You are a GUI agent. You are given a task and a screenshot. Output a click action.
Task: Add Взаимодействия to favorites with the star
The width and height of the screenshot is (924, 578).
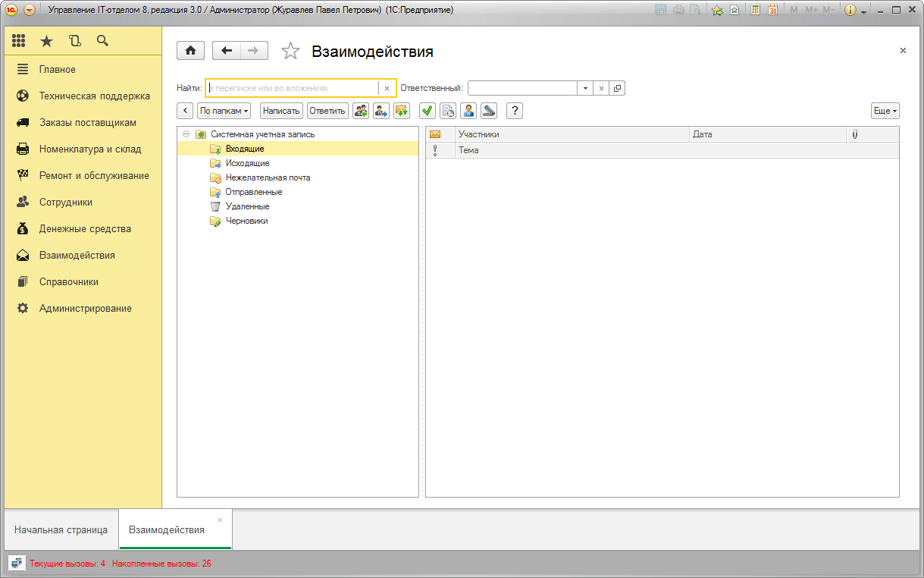290,52
